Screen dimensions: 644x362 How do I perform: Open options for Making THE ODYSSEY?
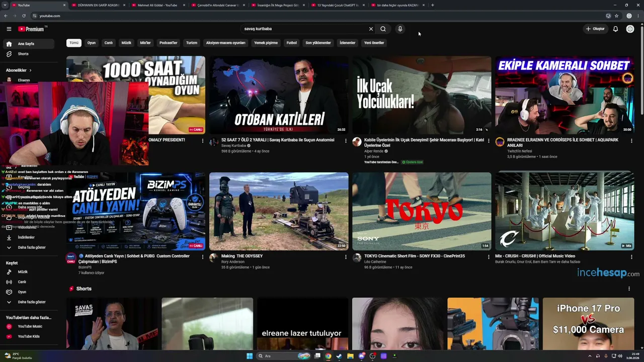tap(346, 257)
